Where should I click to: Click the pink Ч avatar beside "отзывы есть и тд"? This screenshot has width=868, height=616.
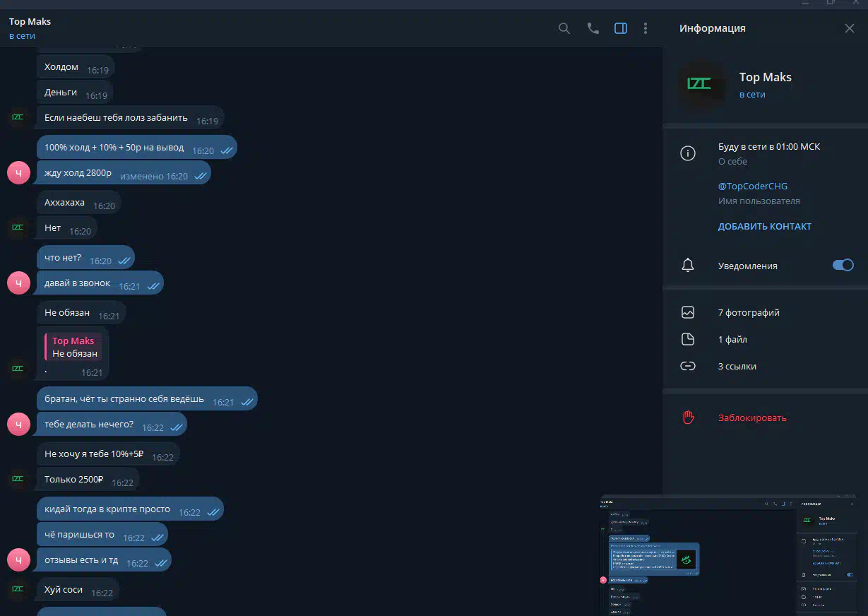pos(18,559)
